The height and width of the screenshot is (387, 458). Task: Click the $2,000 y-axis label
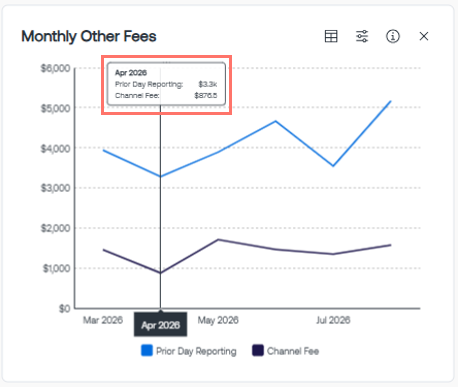[55, 228]
